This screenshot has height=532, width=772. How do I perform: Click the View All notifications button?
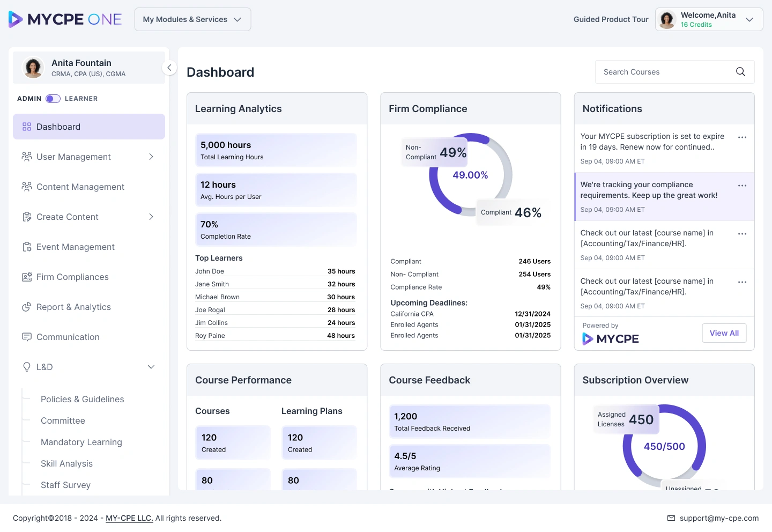point(724,333)
